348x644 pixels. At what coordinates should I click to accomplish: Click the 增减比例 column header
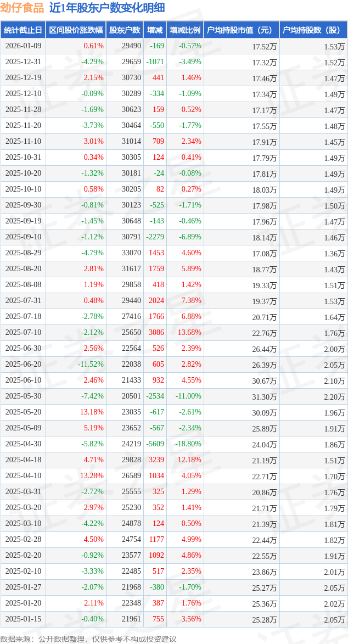[x=185, y=30]
